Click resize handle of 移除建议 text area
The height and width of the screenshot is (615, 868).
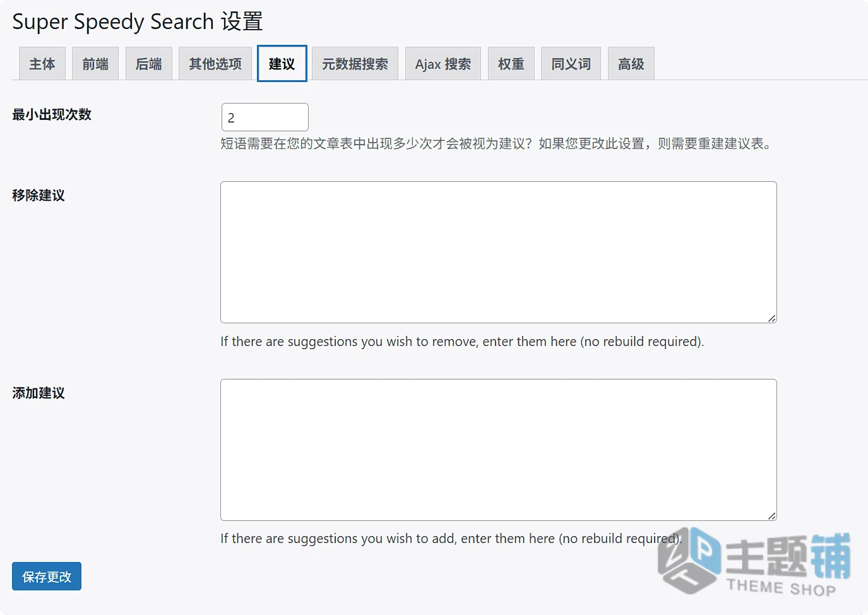point(772,318)
